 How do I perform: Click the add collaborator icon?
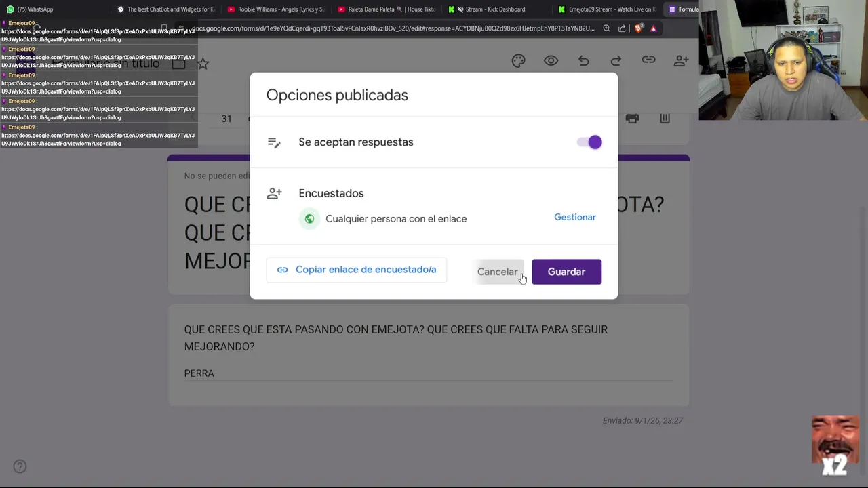click(681, 61)
